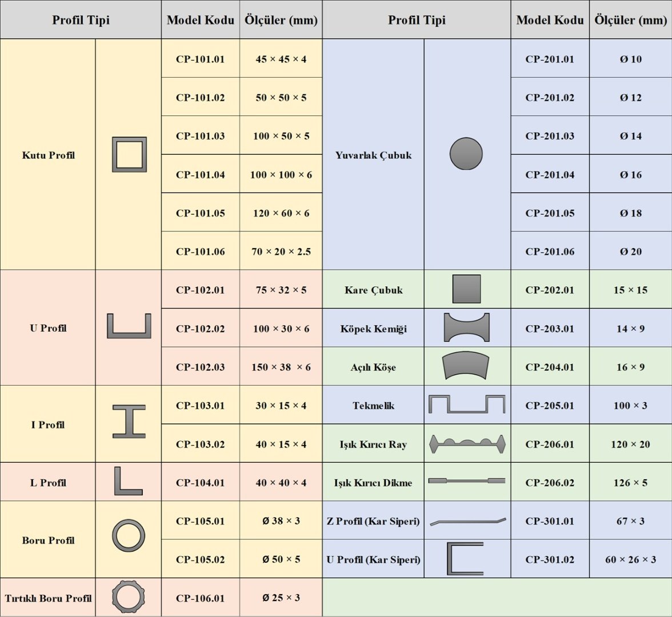Click the Boru Profil ring icon

point(129,536)
